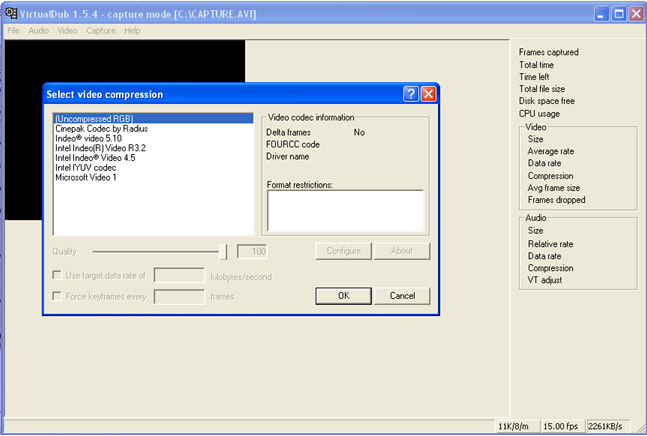Enable the Force keyframes every checkbox
Viewport: 647px width, 436px height.
tap(57, 296)
